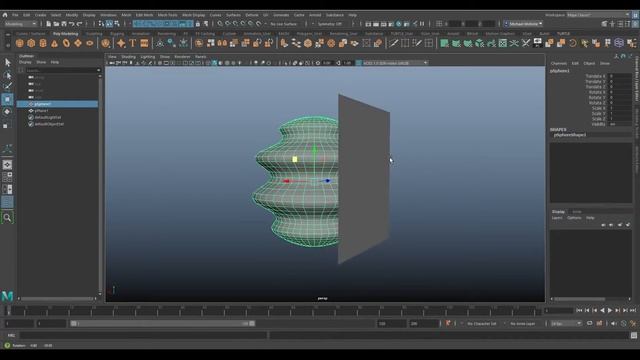Open the Deform menu

point(252,15)
